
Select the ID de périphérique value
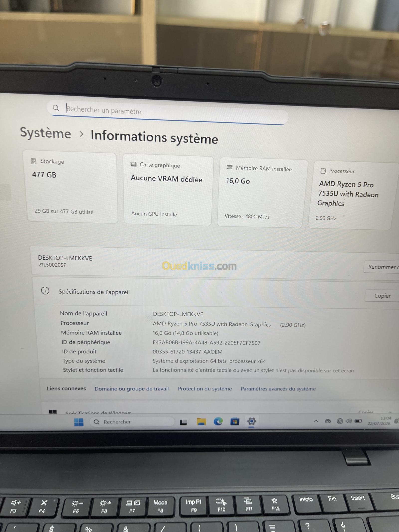pyautogui.click(x=206, y=343)
